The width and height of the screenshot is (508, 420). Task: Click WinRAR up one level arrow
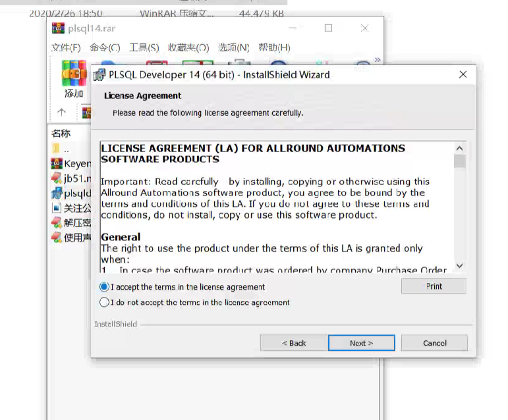[61, 113]
